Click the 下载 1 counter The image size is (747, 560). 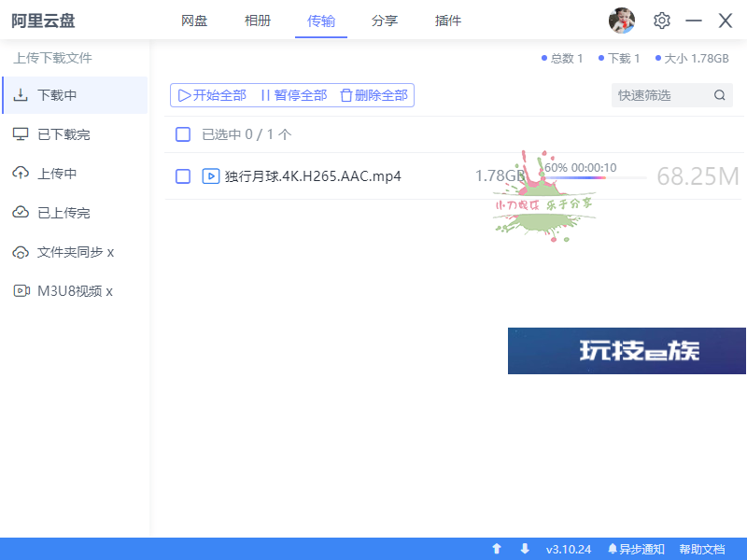[619, 58]
